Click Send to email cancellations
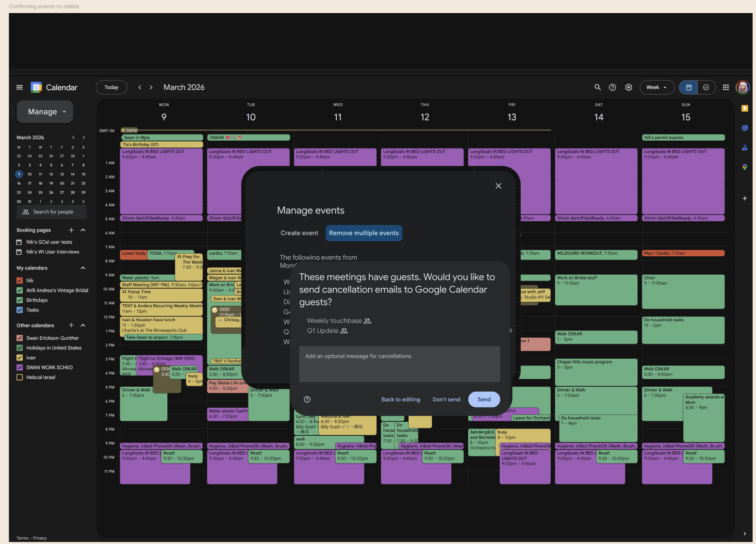 pos(484,399)
